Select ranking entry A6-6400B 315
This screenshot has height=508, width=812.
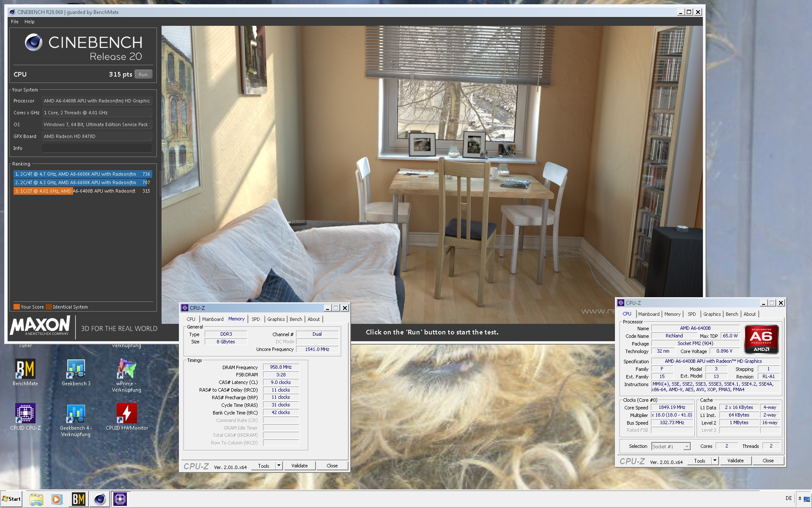pyautogui.click(x=82, y=191)
